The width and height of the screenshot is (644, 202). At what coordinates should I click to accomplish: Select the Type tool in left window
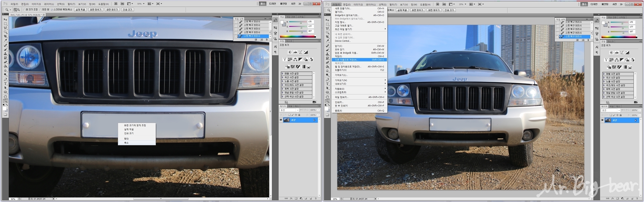[x=5, y=84]
